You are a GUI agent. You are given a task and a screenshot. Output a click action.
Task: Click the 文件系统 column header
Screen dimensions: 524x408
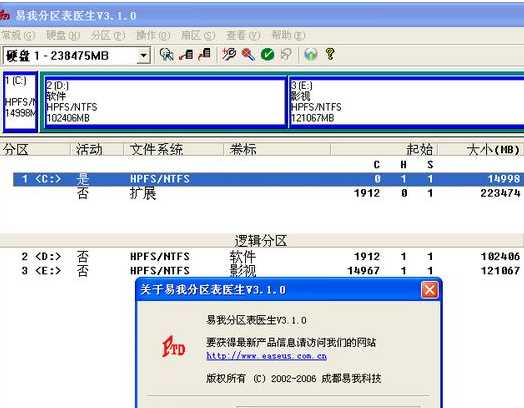(173, 149)
